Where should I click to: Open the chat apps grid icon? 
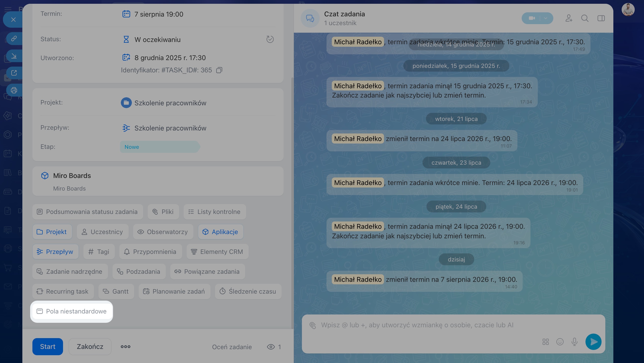(546, 342)
